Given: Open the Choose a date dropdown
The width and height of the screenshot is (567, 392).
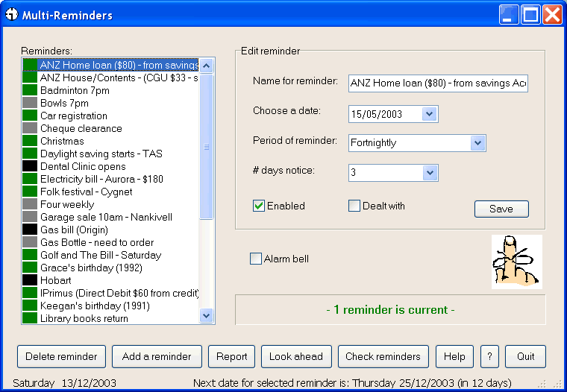Looking at the screenshot, I should pyautogui.click(x=430, y=114).
